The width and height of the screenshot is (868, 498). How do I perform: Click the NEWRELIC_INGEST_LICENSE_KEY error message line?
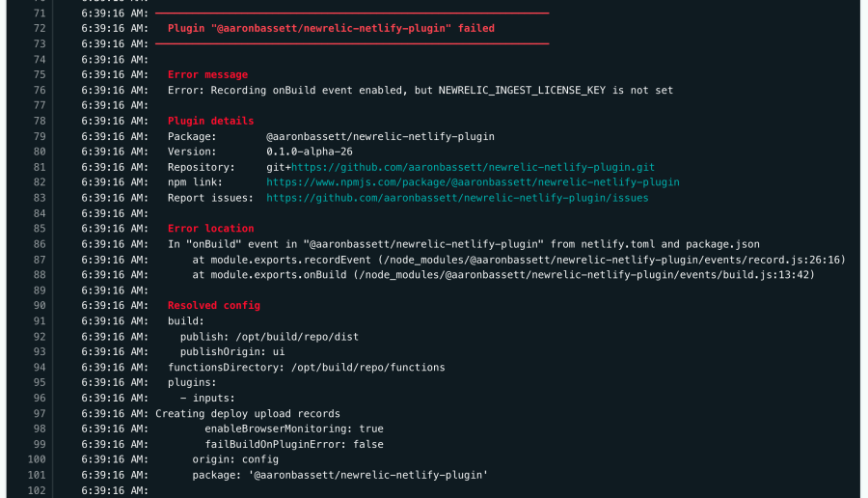[x=420, y=90]
